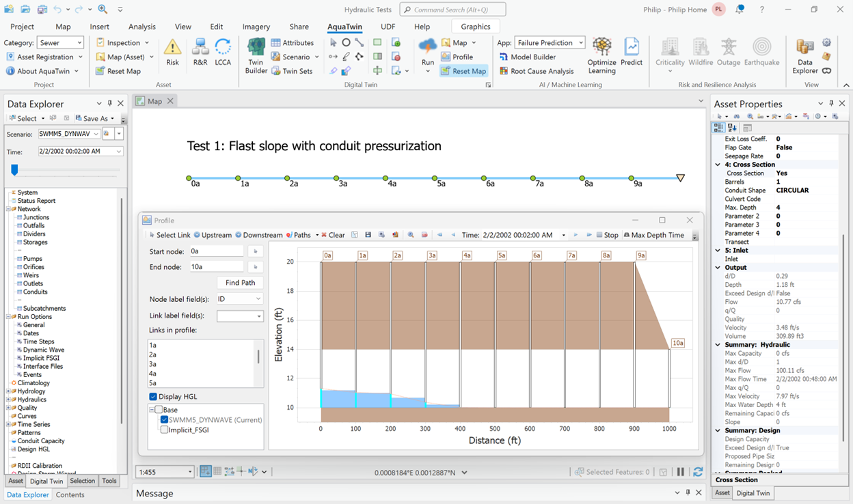The height and width of the screenshot is (504, 853).
Task: Open the Digital Twin tab in Data Explorer
Action: (x=46, y=481)
